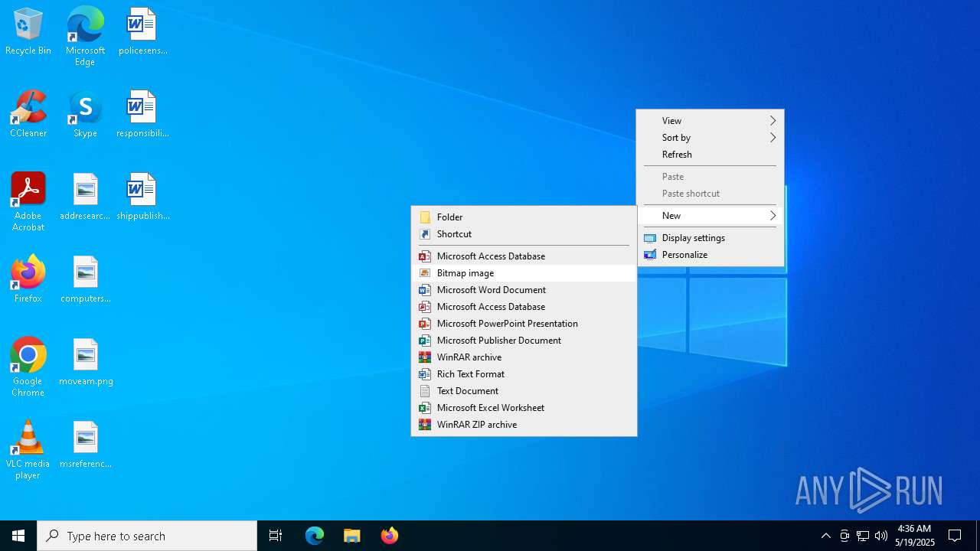This screenshot has height=551, width=980.
Task: Create a new Microsoft Publisher Document
Action: 524,340
